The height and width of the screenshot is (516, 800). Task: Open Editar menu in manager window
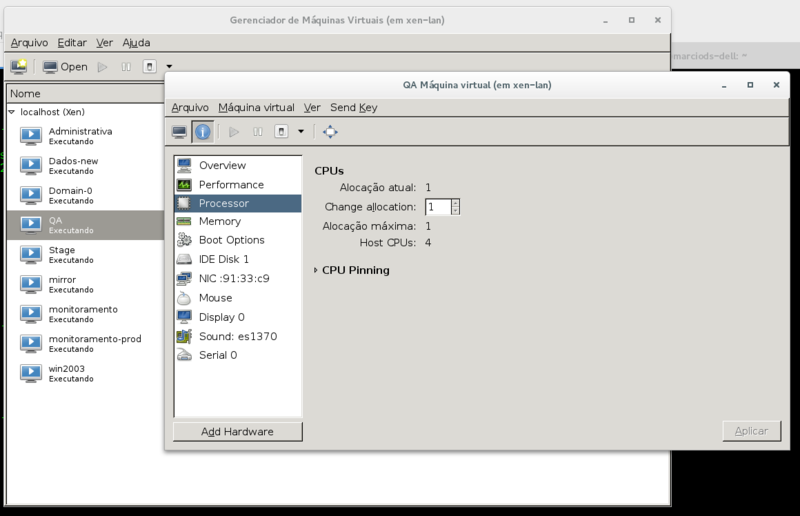[x=72, y=43]
